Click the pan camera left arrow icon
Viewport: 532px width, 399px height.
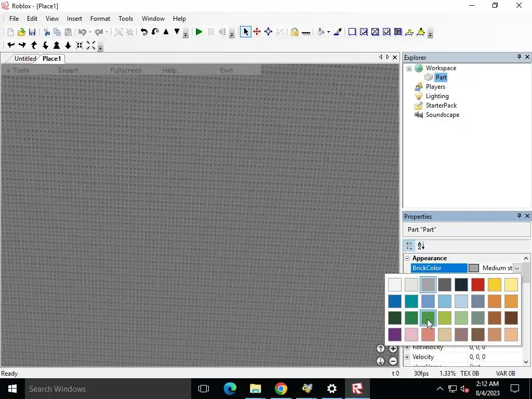point(11,45)
